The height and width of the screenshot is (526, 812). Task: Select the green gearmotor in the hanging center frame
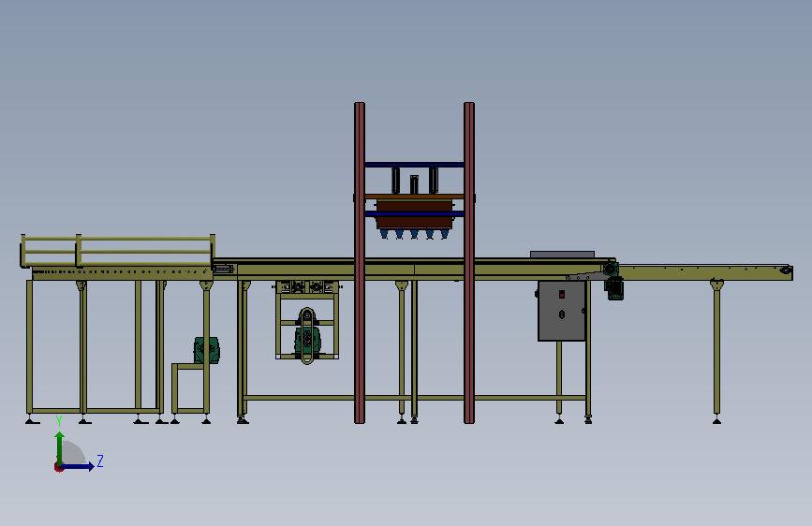pos(307,338)
